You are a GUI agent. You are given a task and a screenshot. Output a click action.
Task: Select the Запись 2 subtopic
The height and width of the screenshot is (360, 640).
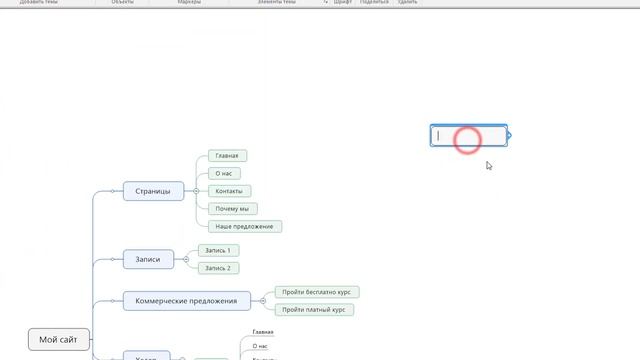218,268
